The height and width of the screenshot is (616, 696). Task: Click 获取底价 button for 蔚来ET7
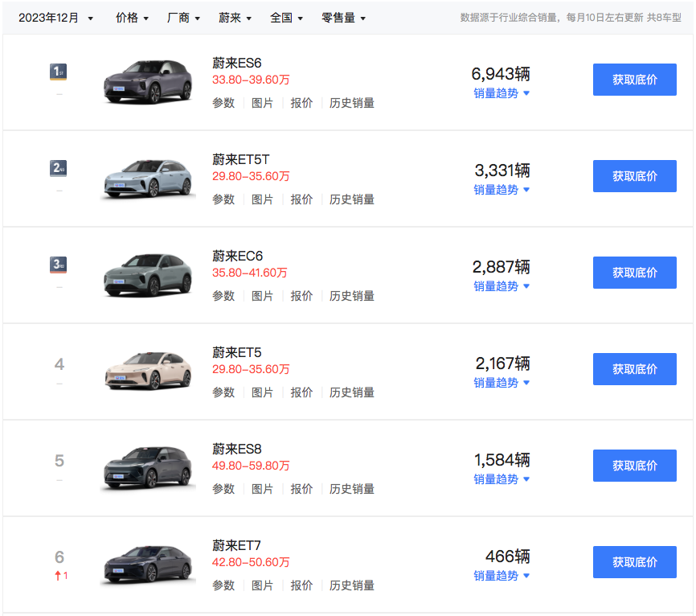coord(635,562)
